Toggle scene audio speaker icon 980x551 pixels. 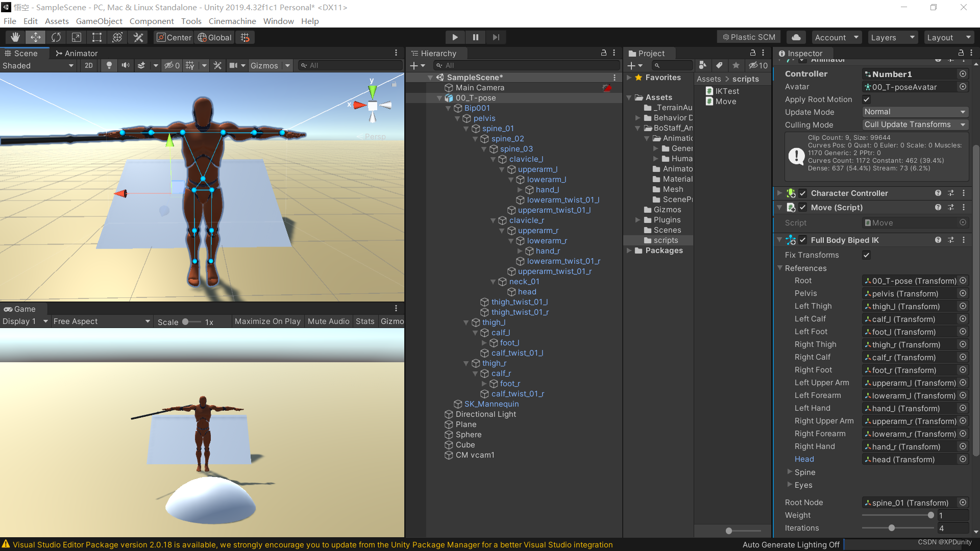point(125,65)
